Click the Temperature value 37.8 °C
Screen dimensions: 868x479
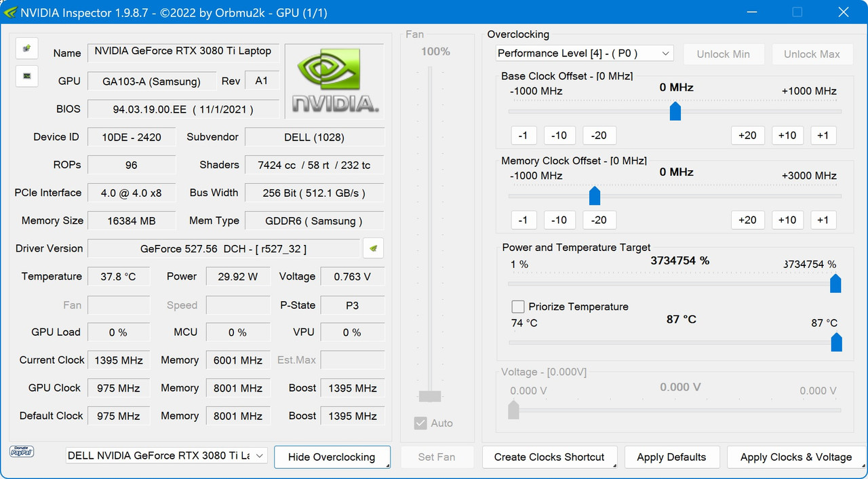(x=119, y=277)
